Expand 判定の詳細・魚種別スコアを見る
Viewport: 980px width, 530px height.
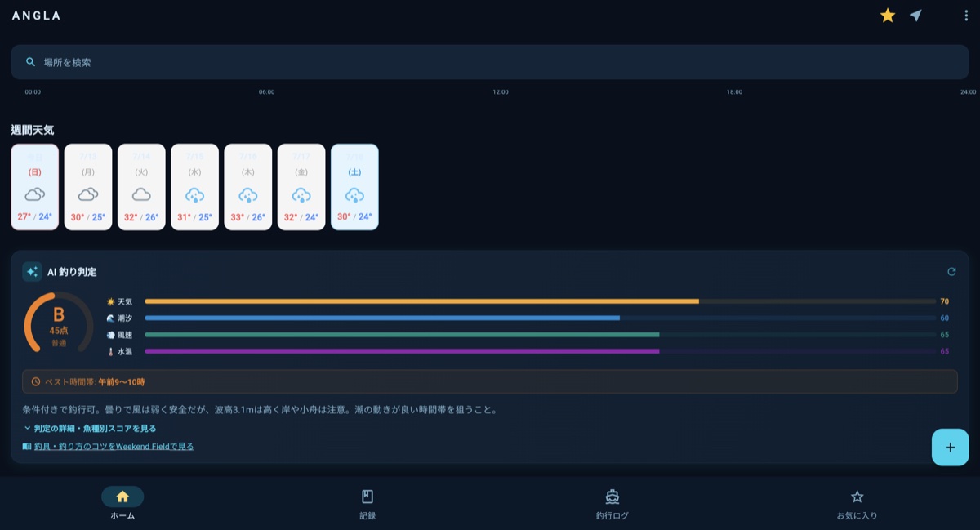[x=90, y=428]
